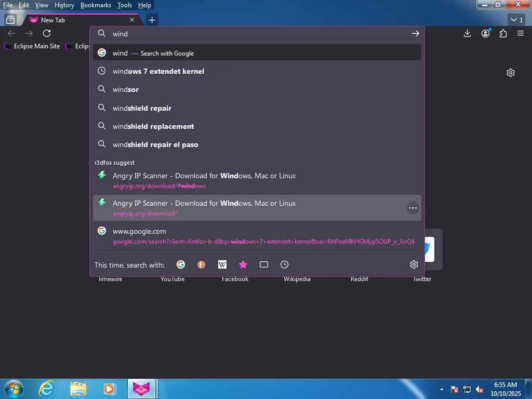
Task: Open Action Center flag icon
Action: pyautogui.click(x=455, y=389)
